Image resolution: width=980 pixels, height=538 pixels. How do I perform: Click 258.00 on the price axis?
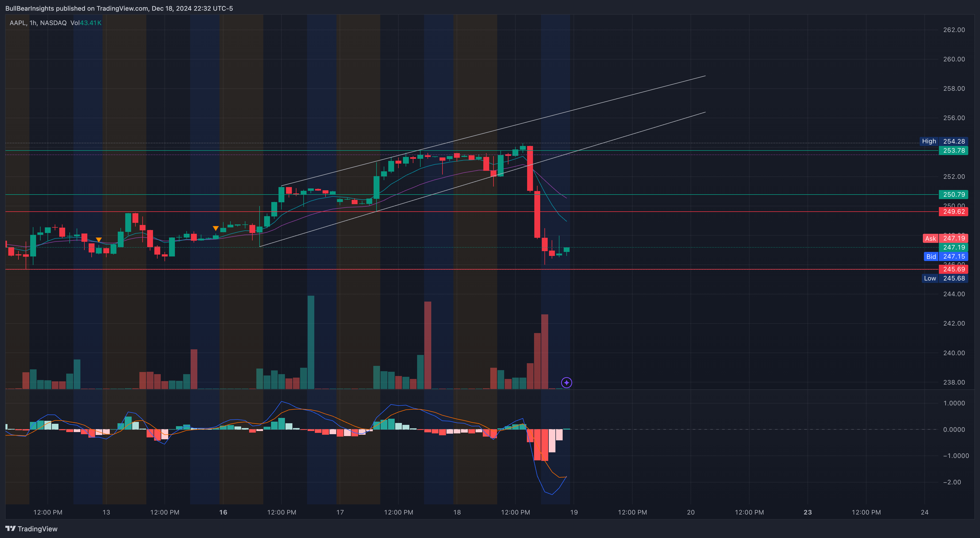pyautogui.click(x=954, y=89)
